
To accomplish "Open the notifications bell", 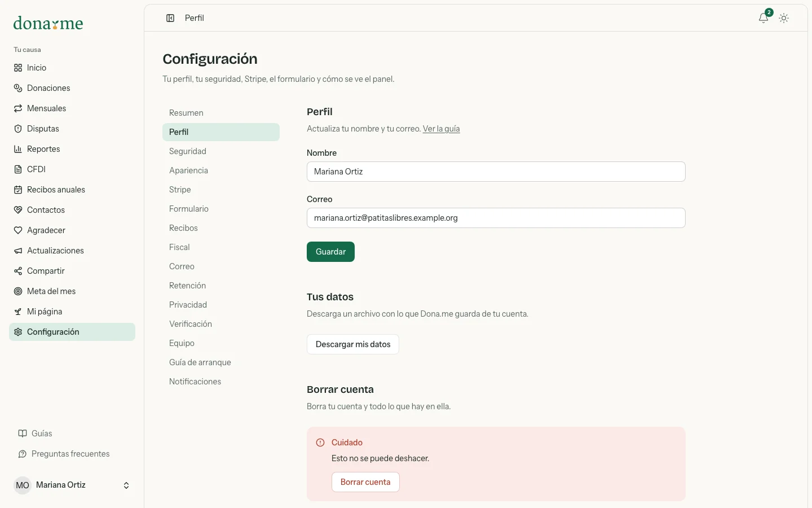I will (764, 18).
